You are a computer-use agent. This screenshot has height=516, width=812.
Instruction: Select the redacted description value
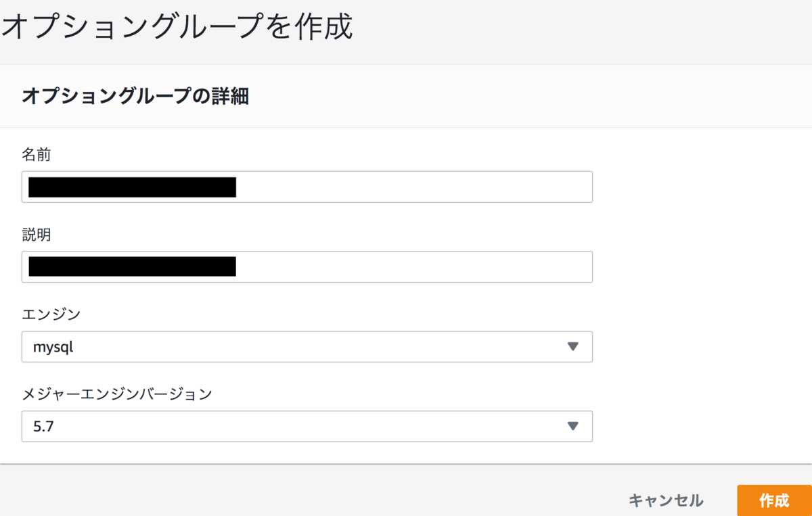tap(130, 266)
